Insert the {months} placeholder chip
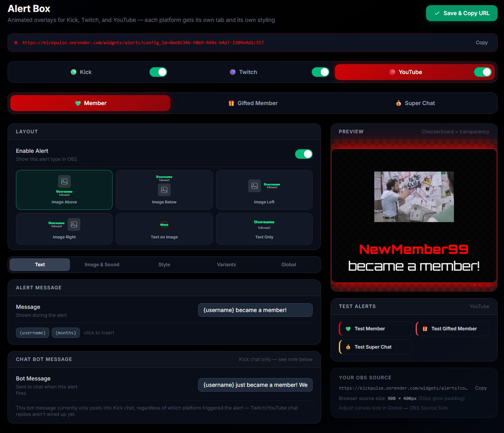Viewport: 504px width, 433px height. point(66,333)
